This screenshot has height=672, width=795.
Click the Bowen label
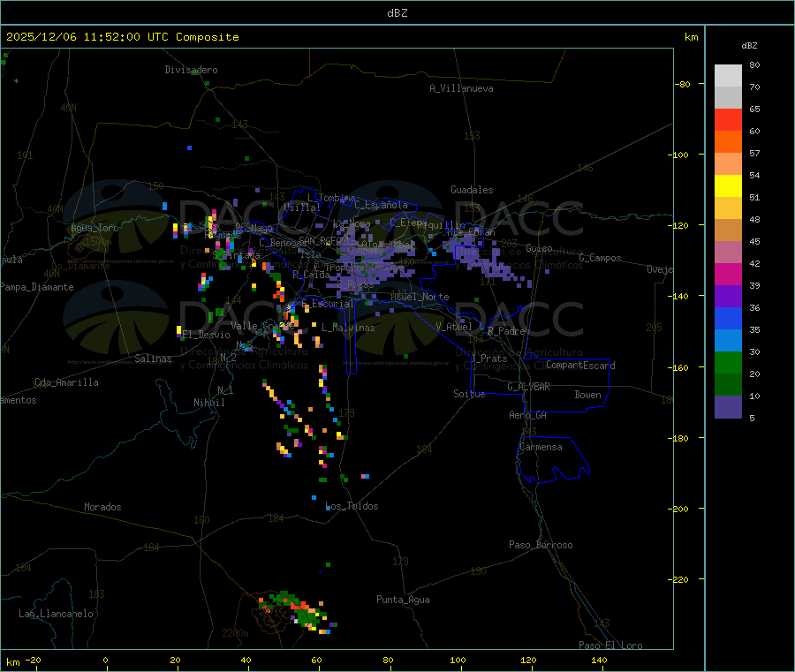[x=588, y=395]
